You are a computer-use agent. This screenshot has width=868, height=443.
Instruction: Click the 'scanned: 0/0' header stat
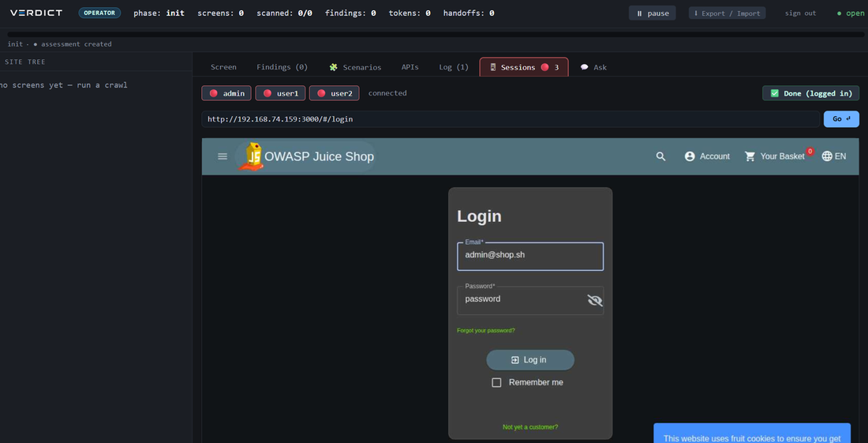pyautogui.click(x=284, y=13)
